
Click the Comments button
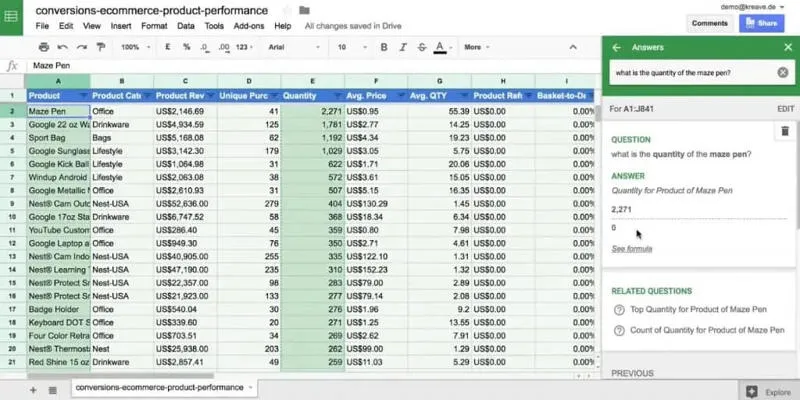click(x=710, y=23)
